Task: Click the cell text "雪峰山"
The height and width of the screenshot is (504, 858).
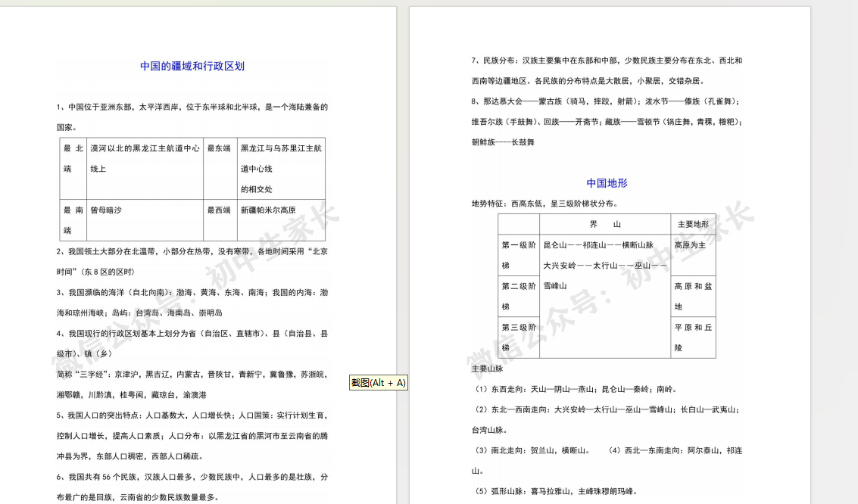Action: (x=555, y=286)
